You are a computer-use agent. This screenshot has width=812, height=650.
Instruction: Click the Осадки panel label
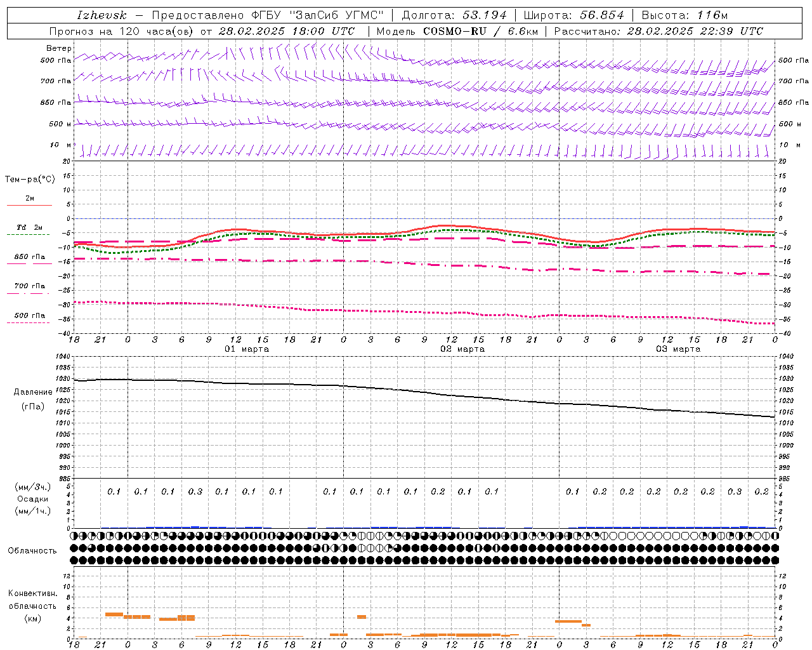pyautogui.click(x=33, y=499)
